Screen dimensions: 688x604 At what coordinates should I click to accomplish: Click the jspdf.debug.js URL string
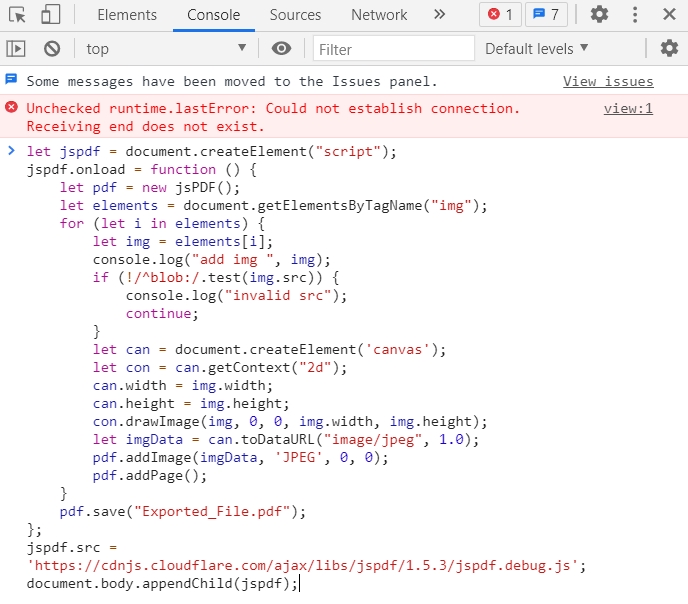tap(302, 565)
